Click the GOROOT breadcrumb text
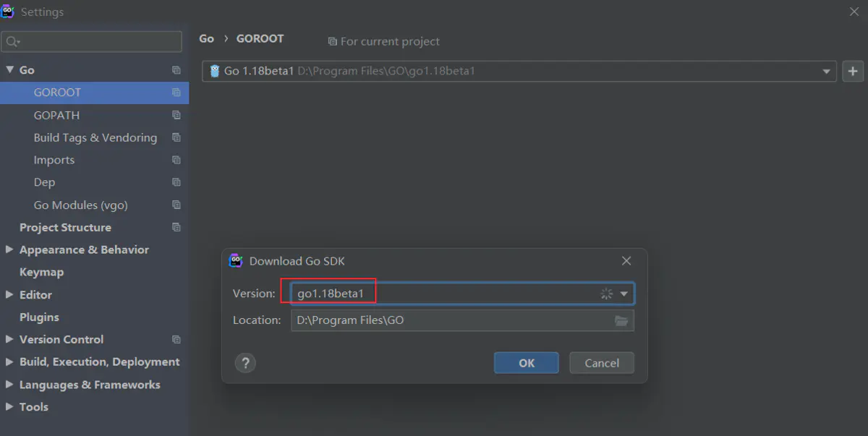This screenshot has height=436, width=868. pyautogui.click(x=260, y=39)
